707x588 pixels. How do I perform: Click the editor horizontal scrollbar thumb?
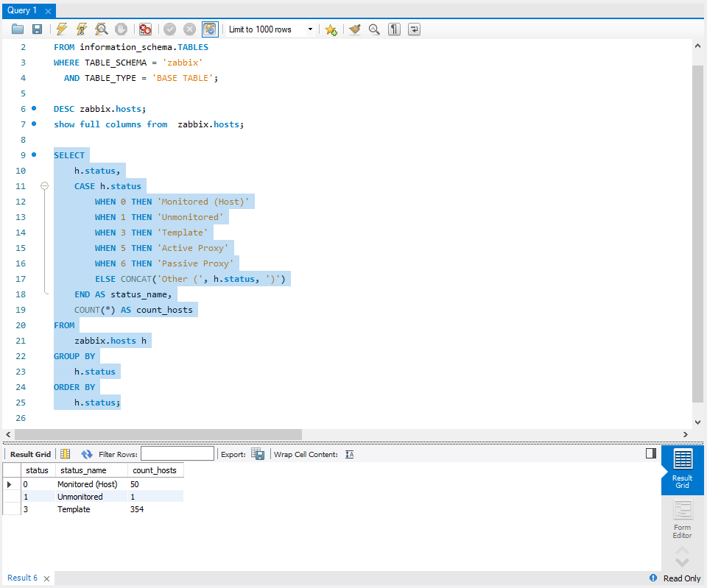click(x=158, y=434)
